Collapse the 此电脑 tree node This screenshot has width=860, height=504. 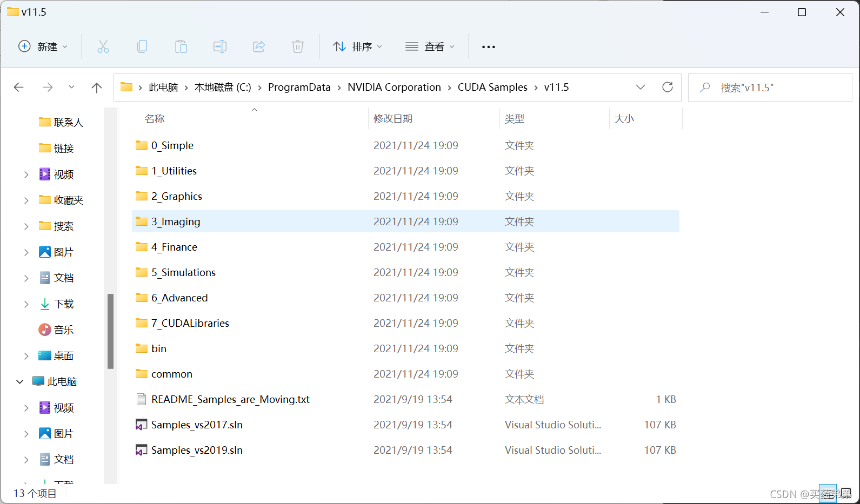pyautogui.click(x=20, y=381)
